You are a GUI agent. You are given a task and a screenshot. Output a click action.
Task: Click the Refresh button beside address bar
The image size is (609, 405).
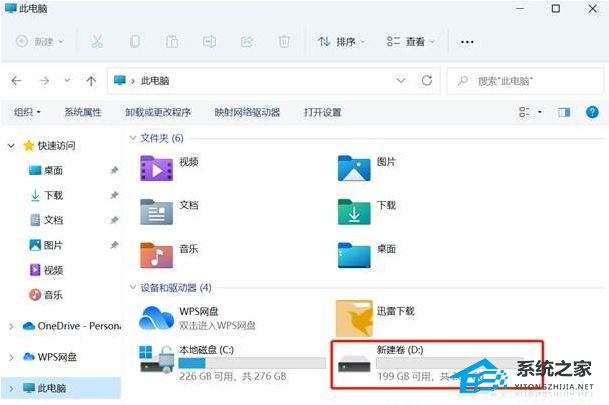point(427,80)
